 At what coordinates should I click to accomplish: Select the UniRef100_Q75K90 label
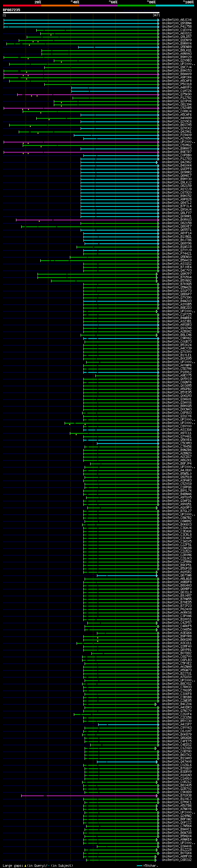point(177,94)
